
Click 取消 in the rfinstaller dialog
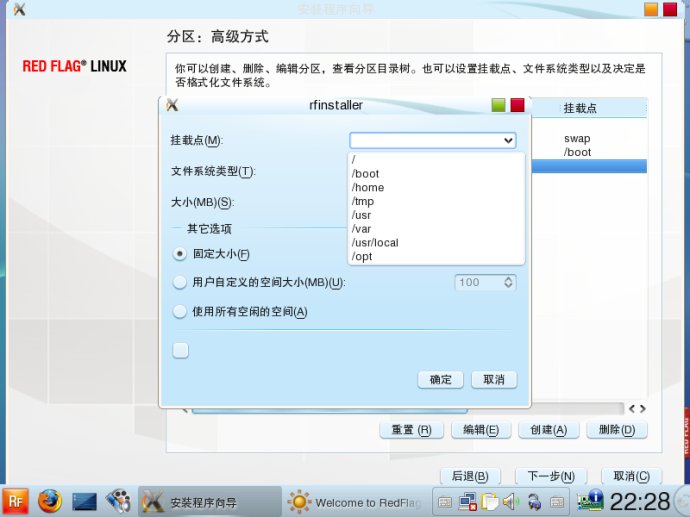pos(493,380)
